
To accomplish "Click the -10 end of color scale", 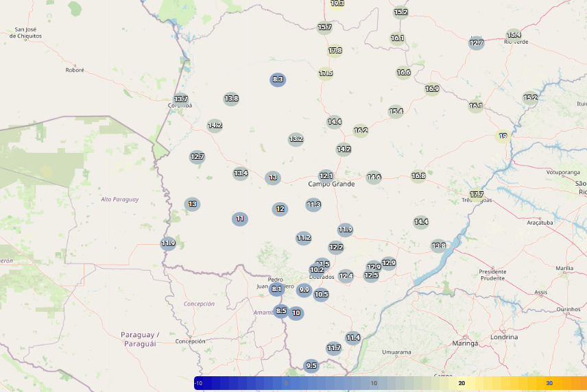I will [199, 383].
